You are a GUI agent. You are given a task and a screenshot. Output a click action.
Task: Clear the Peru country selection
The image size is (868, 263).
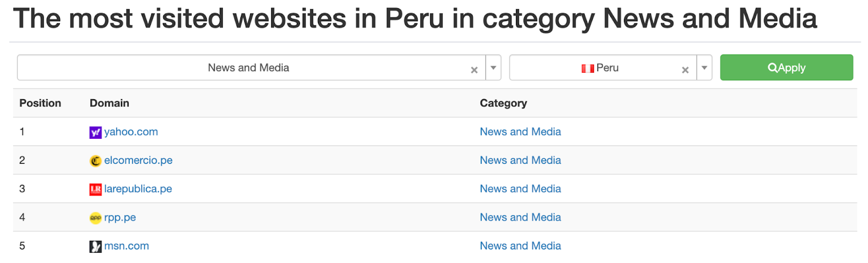685,70
